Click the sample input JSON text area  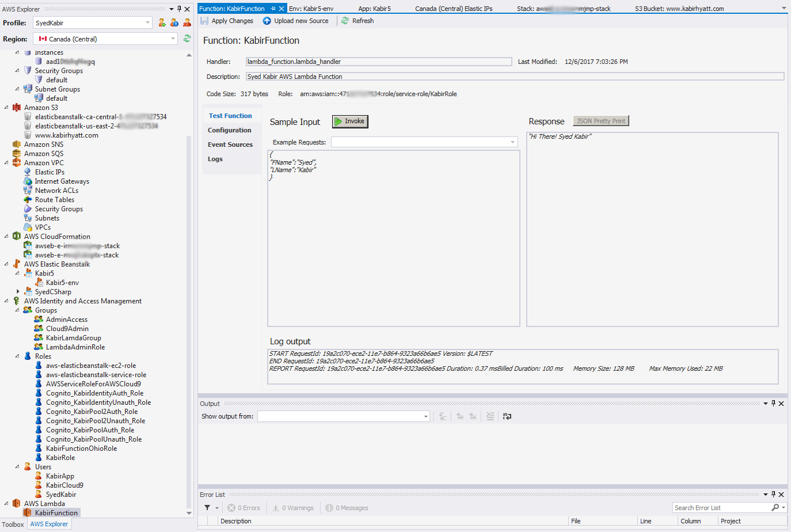(394, 238)
